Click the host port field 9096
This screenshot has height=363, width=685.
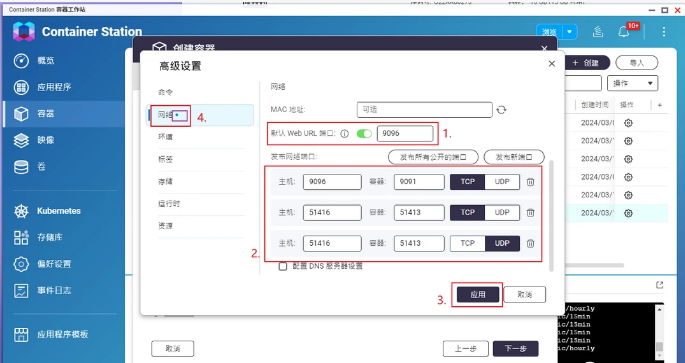332,182
